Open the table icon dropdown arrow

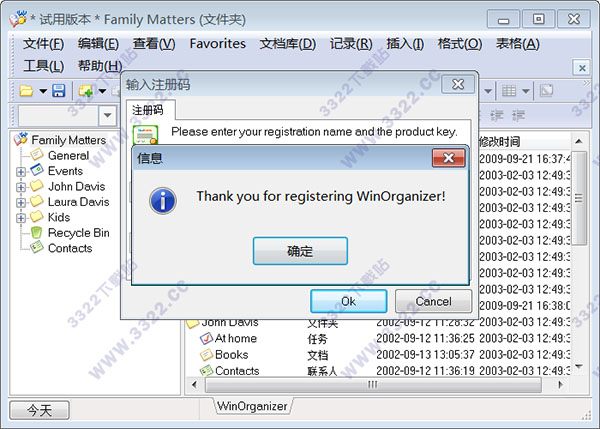[526, 91]
